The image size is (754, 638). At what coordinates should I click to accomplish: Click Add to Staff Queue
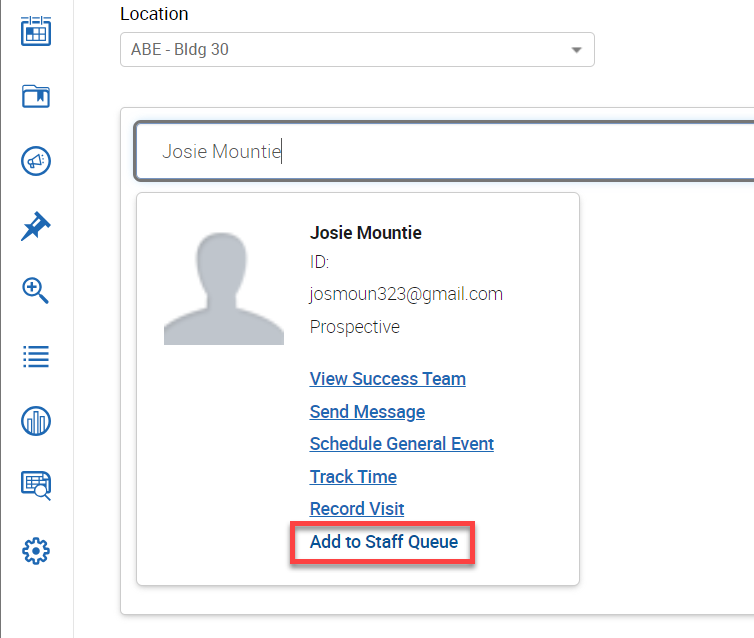click(x=383, y=542)
